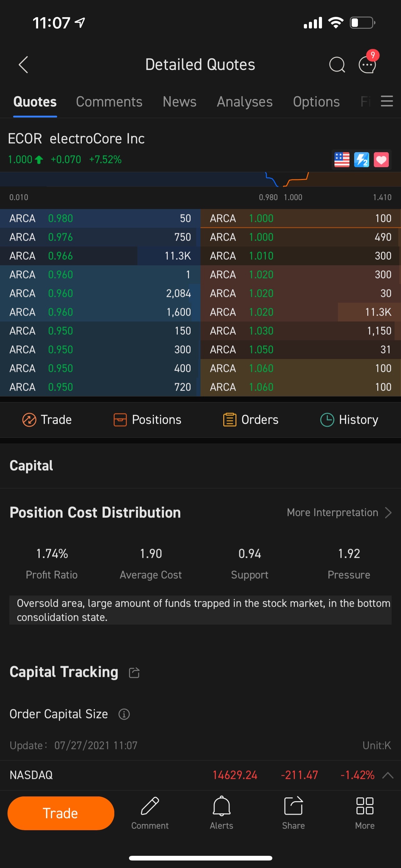The width and height of the screenshot is (401, 868).
Task: Open Trade shortcut with orange icon
Action: pos(47,420)
